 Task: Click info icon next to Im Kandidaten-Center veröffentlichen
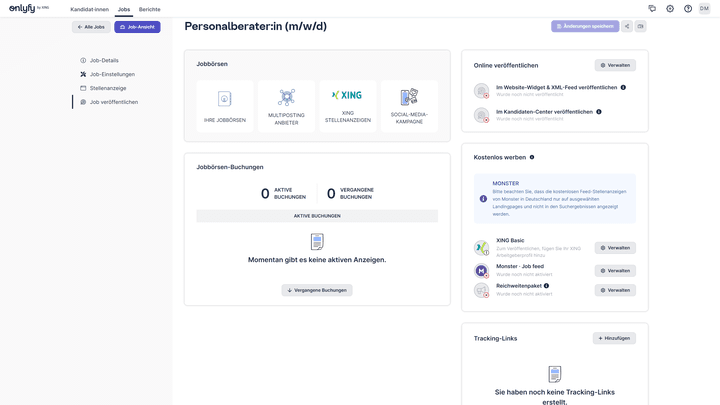coord(599,112)
